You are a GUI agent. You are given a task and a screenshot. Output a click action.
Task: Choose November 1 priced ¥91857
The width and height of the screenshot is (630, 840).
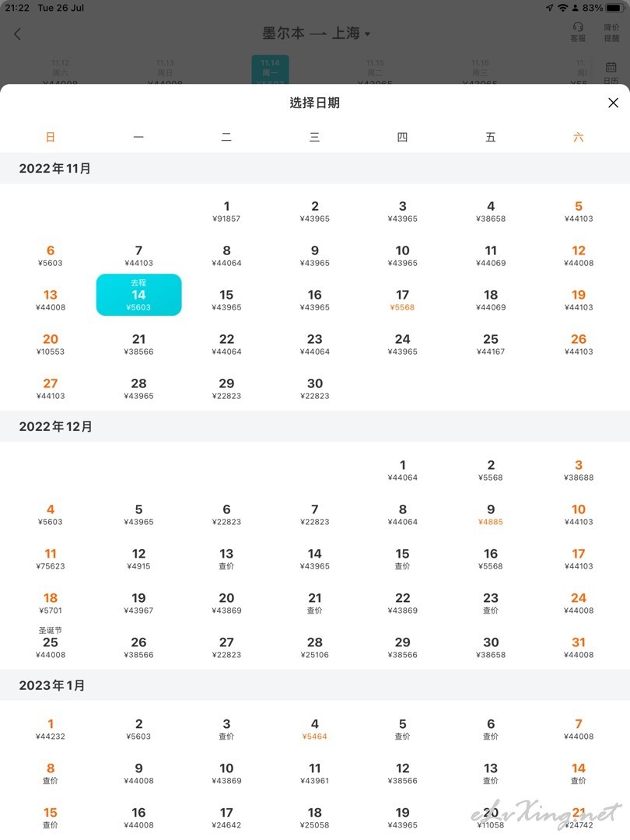tap(226, 211)
